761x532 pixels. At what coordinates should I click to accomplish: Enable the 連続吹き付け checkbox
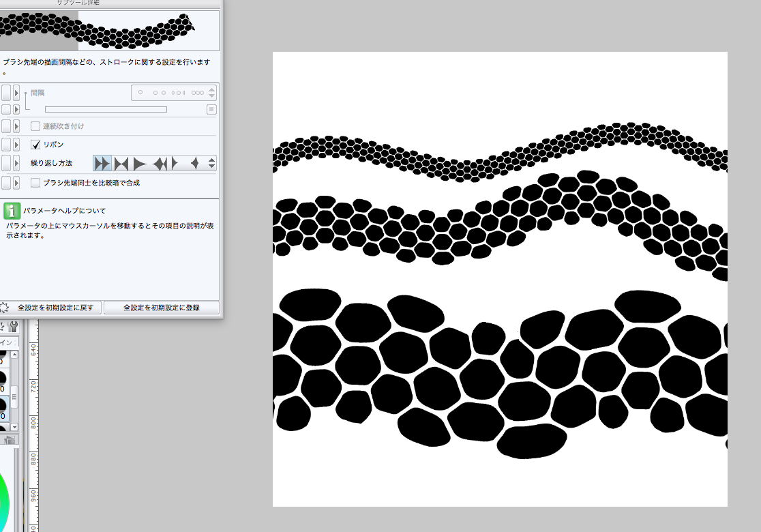(x=36, y=126)
